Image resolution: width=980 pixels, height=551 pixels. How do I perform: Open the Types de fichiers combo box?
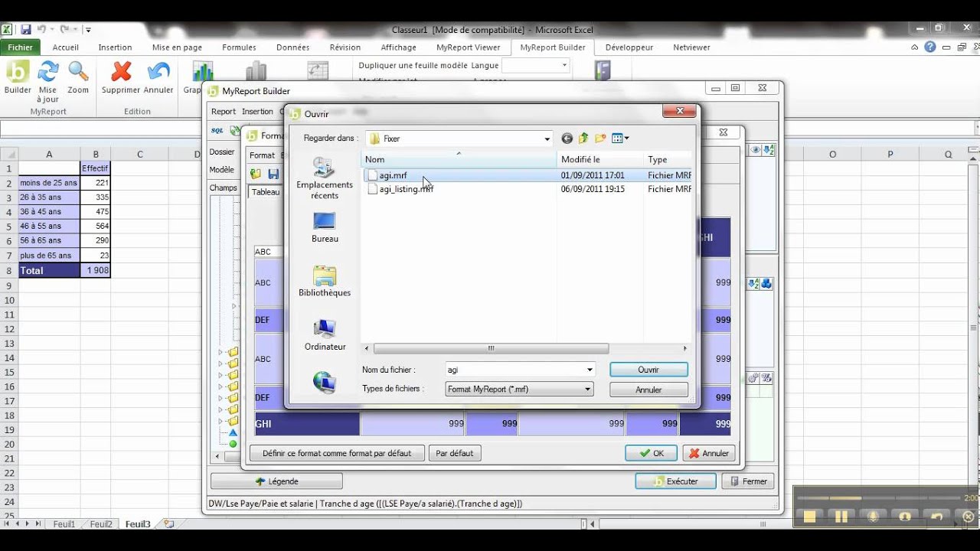click(519, 390)
